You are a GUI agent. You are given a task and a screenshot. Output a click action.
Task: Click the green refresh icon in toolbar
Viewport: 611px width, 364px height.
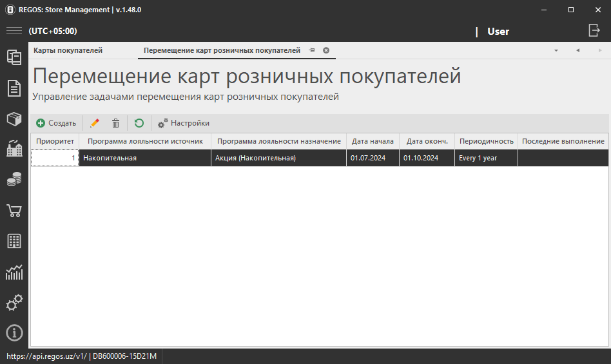[x=139, y=123]
